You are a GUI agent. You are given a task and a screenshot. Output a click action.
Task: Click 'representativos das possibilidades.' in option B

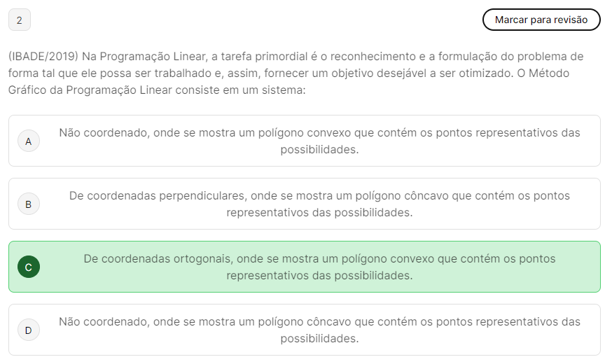319,213
